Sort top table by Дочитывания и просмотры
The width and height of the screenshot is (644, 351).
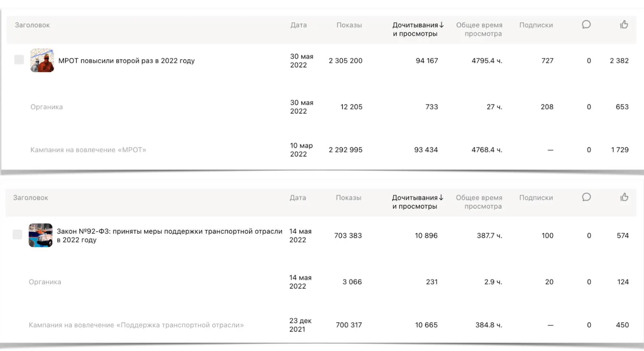pos(418,29)
